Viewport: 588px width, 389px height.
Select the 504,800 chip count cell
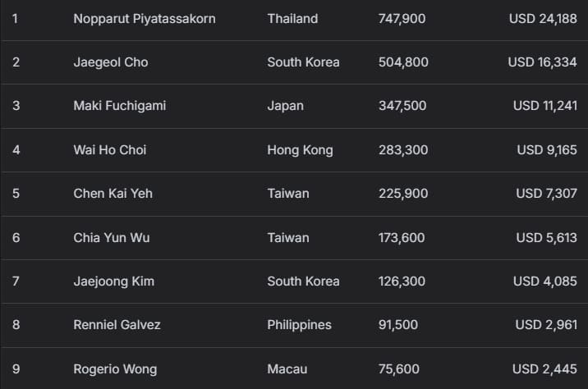point(403,62)
